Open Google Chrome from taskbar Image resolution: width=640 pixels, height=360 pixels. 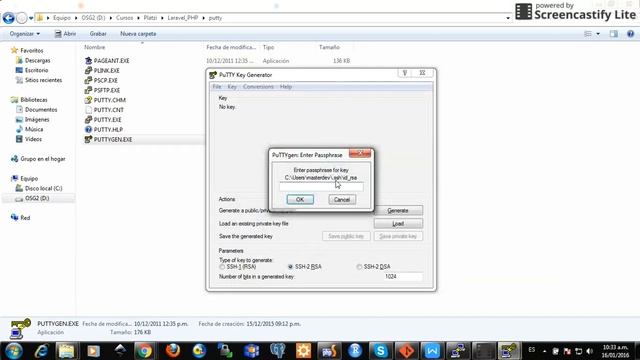(x=144, y=351)
